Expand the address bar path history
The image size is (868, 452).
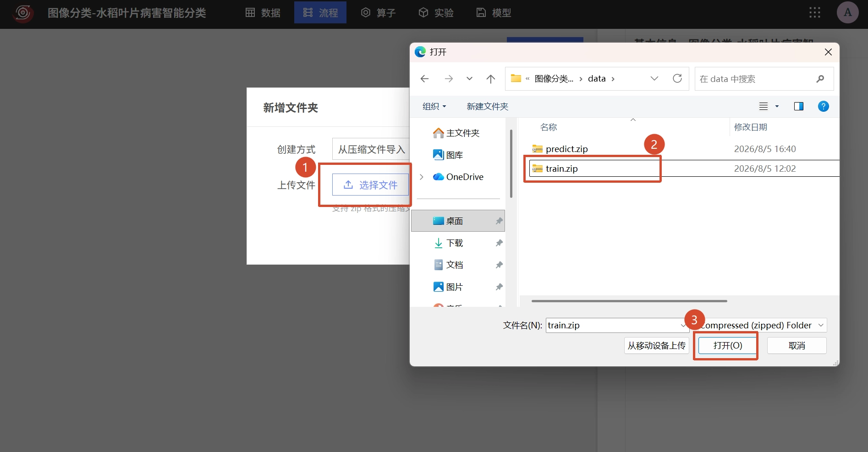point(654,78)
